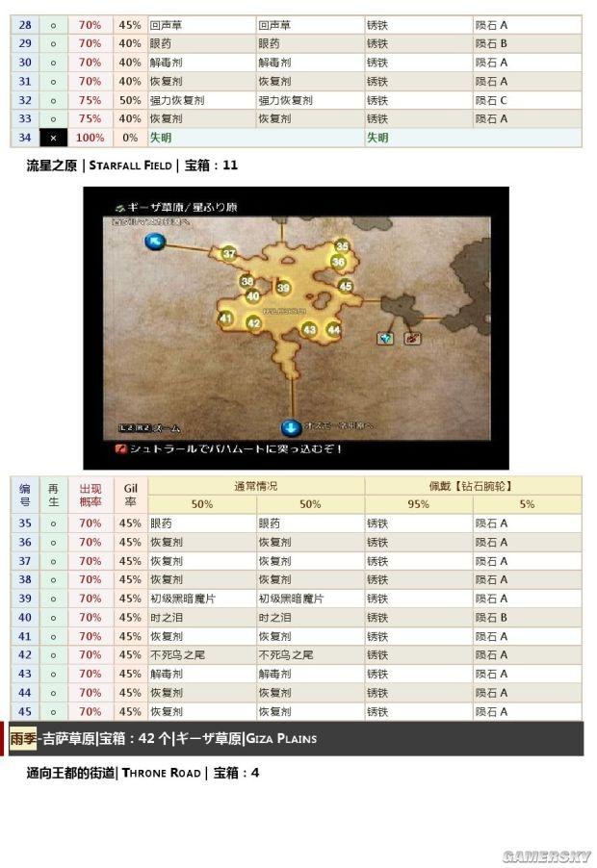Click the Throne Road section heading
Image resolution: width=597 pixels, height=868 pixels.
tap(143, 773)
